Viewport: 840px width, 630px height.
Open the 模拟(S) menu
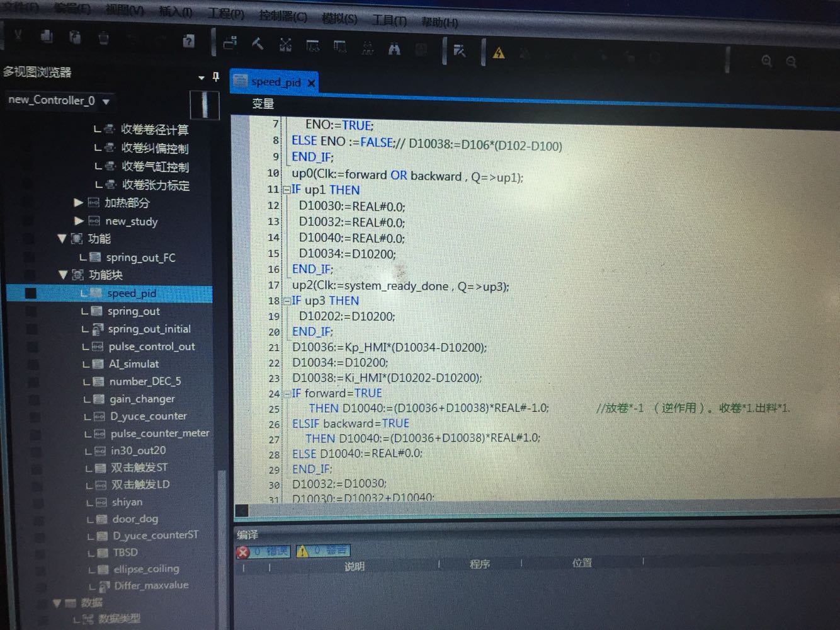(339, 18)
